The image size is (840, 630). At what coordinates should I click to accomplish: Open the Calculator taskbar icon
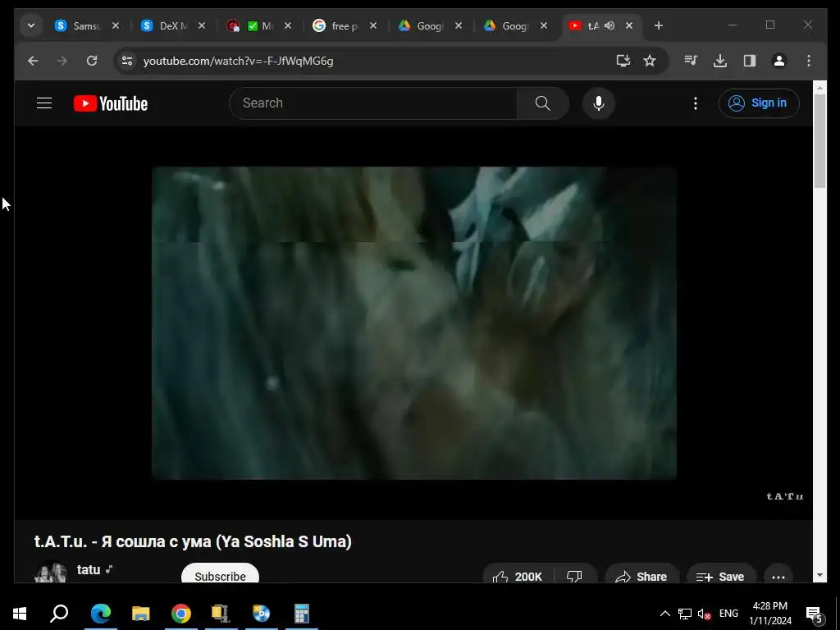302,614
